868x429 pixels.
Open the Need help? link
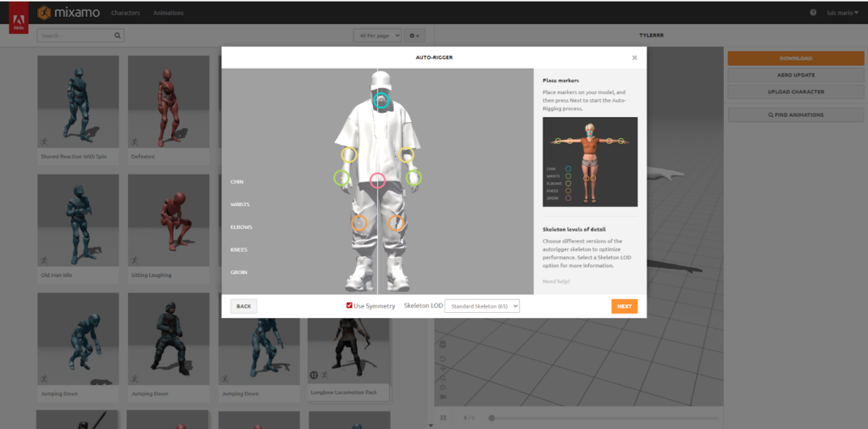pyautogui.click(x=556, y=281)
